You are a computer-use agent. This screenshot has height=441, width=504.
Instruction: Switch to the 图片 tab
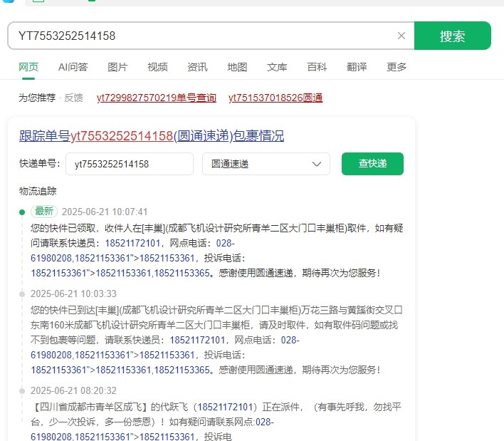click(117, 67)
